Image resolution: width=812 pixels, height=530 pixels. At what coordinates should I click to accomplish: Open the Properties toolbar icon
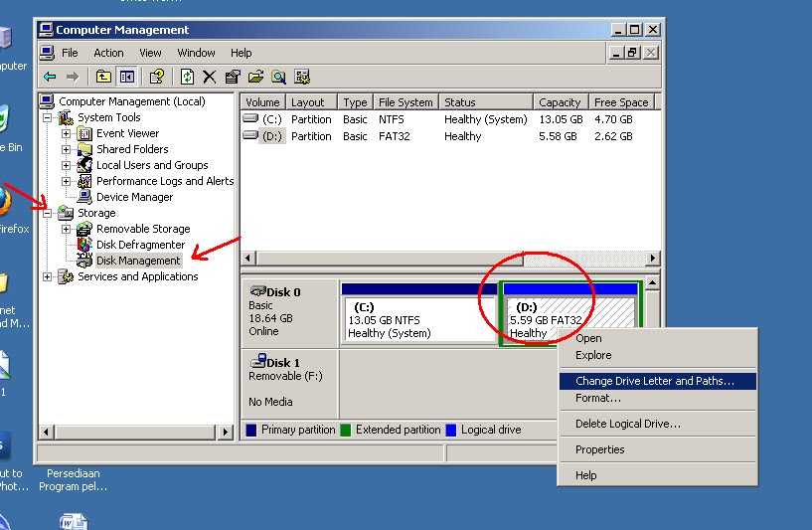156,78
